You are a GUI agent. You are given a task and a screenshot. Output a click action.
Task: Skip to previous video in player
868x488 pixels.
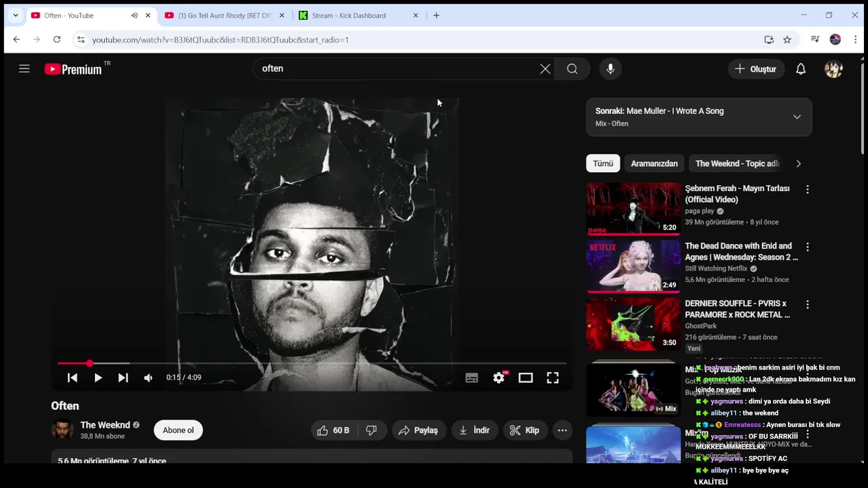pyautogui.click(x=73, y=378)
